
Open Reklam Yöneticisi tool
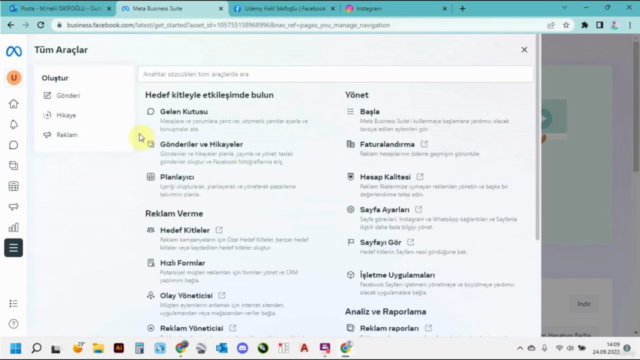(191, 328)
